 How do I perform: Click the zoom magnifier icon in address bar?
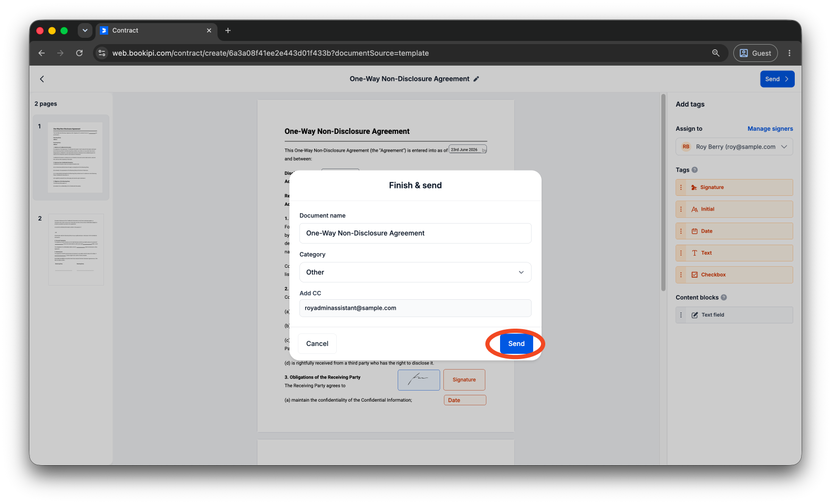click(715, 53)
